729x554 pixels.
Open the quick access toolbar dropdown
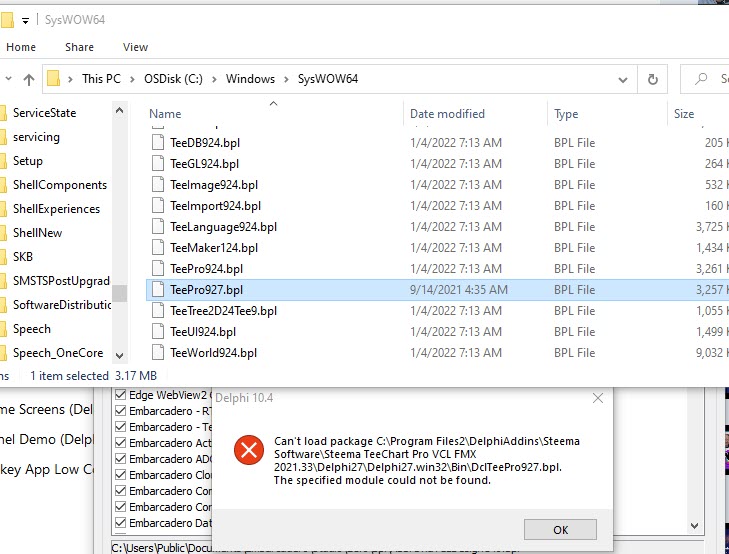click(x=25, y=20)
